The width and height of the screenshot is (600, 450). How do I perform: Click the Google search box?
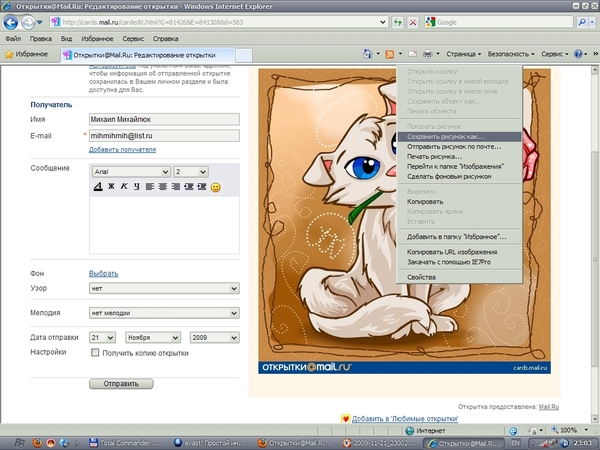499,22
